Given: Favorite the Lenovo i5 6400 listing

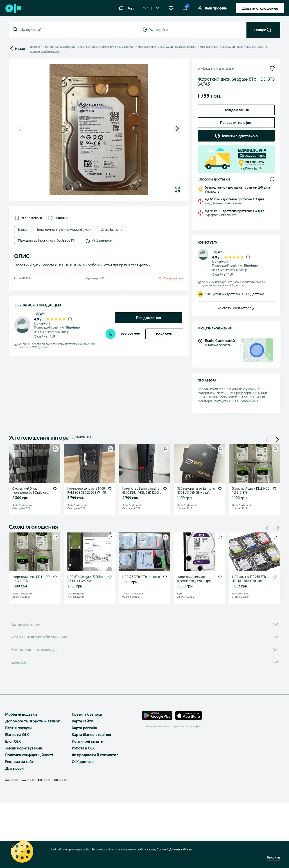Looking at the screenshot, I should click(110, 489).
